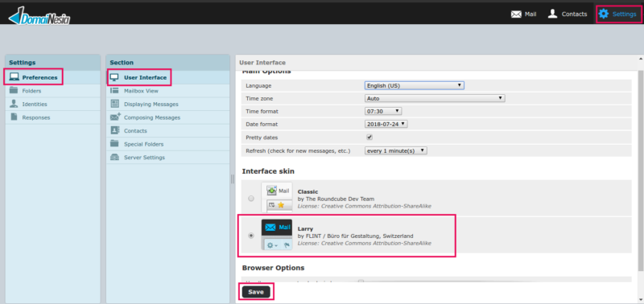
Task: Open the Time format dropdown
Action: pyautogui.click(x=383, y=111)
